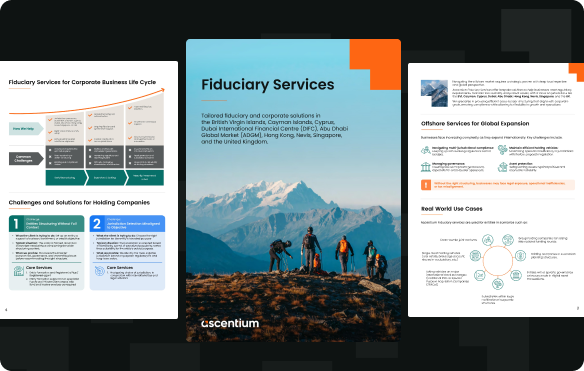Click the Maintain efficient holding vehicles icon
The height and width of the screenshot is (371, 584).
tap(503, 150)
